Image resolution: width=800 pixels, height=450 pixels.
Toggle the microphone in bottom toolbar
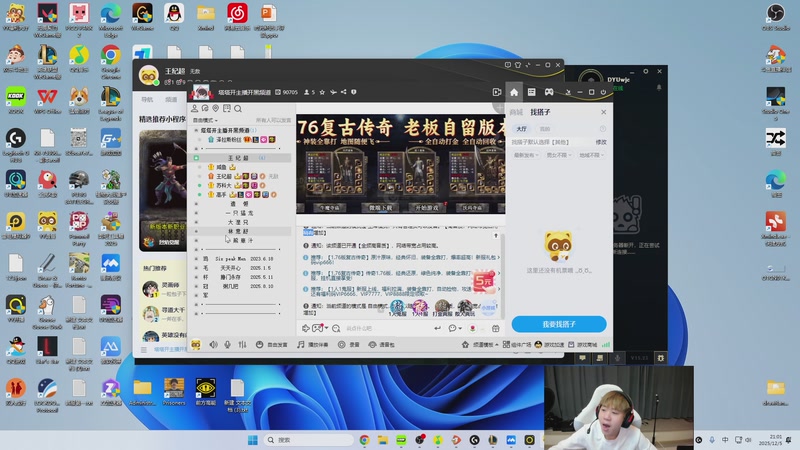228,345
